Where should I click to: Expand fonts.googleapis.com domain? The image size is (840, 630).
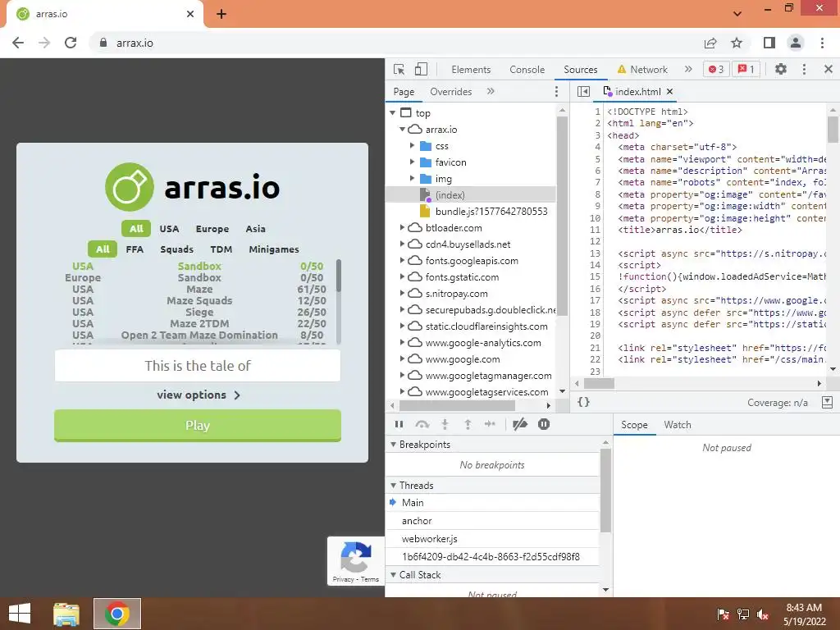(402, 260)
